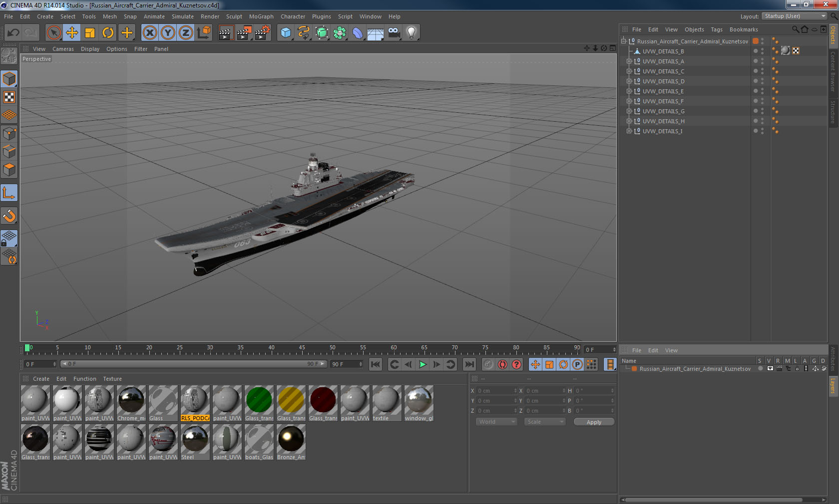This screenshot has height=504, width=839.
Task: Expand UVW_DETAILS_G in object tree
Action: click(629, 111)
